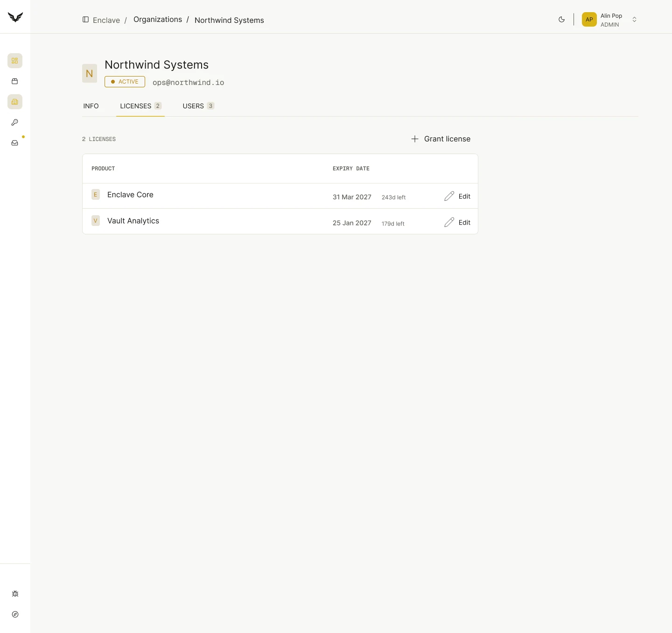The width and height of the screenshot is (672, 633).
Task: Click the E badge for Enclave Core
Action: coord(96,195)
